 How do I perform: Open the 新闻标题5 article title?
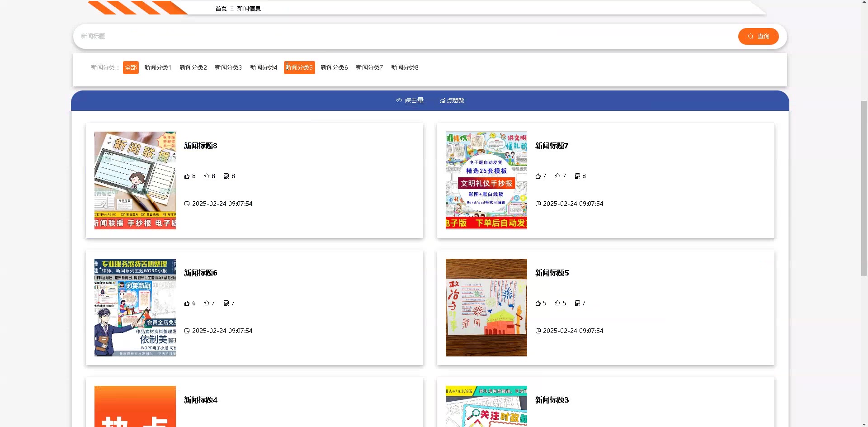[552, 273]
